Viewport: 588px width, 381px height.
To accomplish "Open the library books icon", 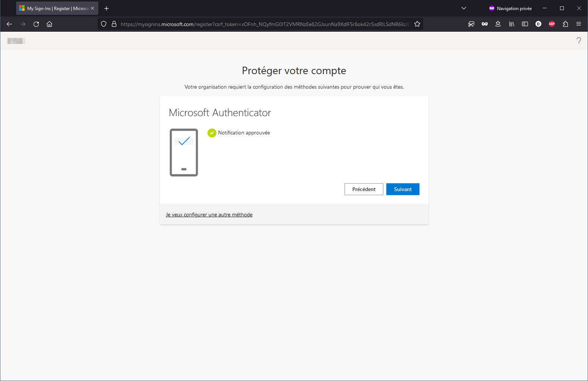I will [512, 24].
